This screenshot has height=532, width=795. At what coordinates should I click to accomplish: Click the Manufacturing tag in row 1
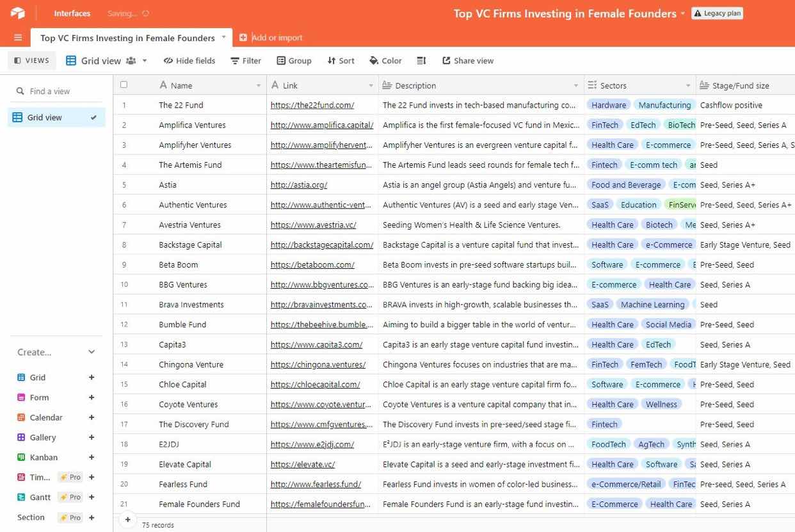(664, 105)
